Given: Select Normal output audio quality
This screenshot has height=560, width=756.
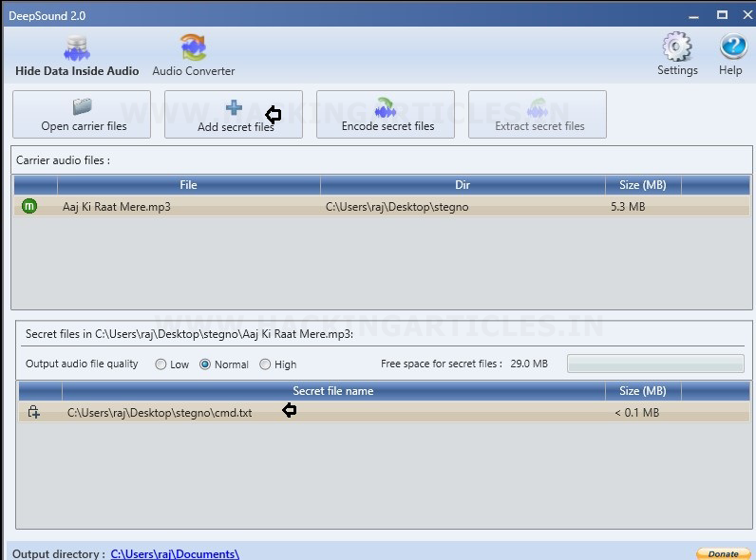Looking at the screenshot, I should click(205, 364).
